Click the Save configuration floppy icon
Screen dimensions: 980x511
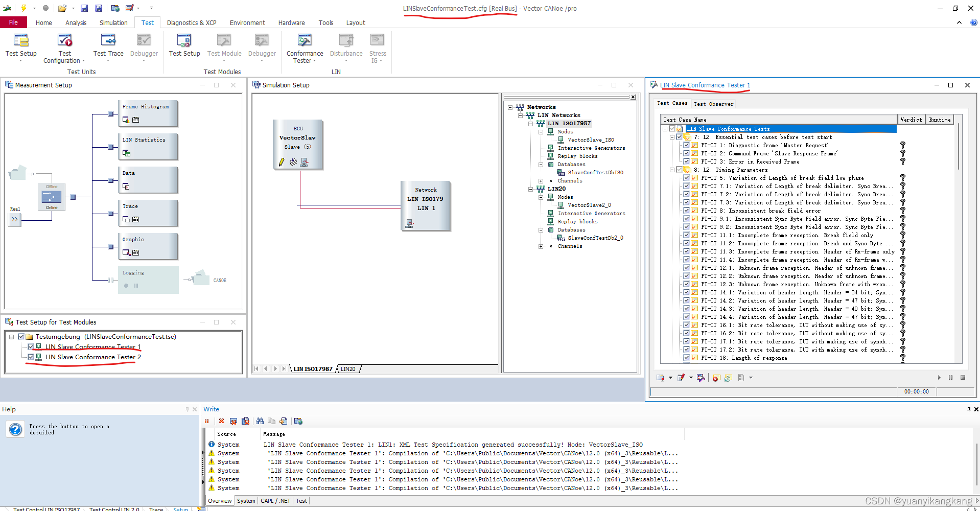tap(84, 8)
